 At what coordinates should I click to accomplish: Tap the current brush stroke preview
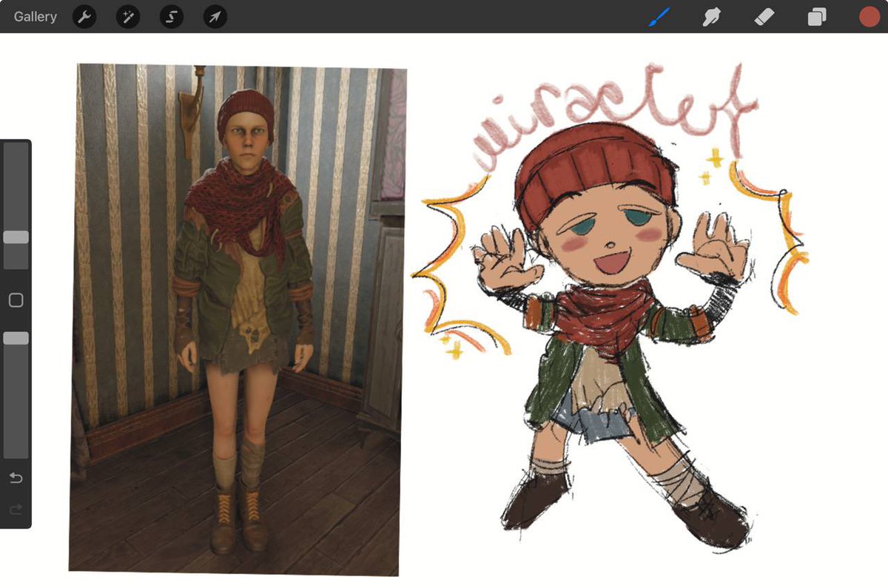pyautogui.click(x=658, y=16)
